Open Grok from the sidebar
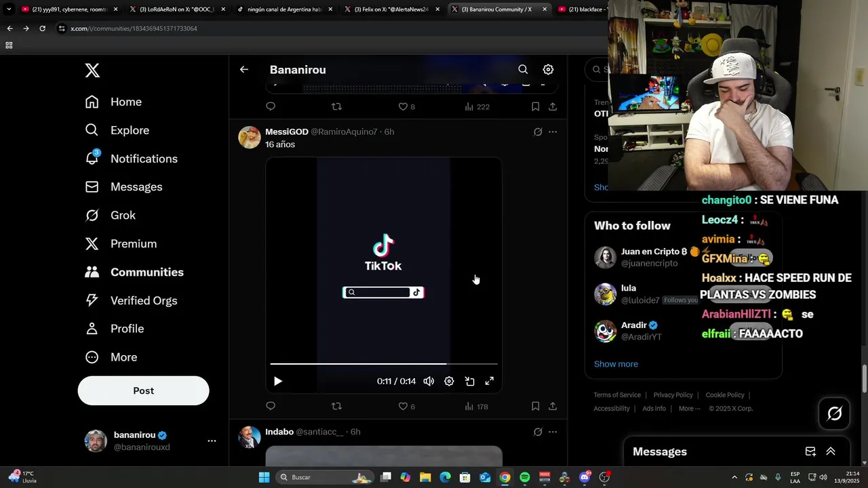 110,216
